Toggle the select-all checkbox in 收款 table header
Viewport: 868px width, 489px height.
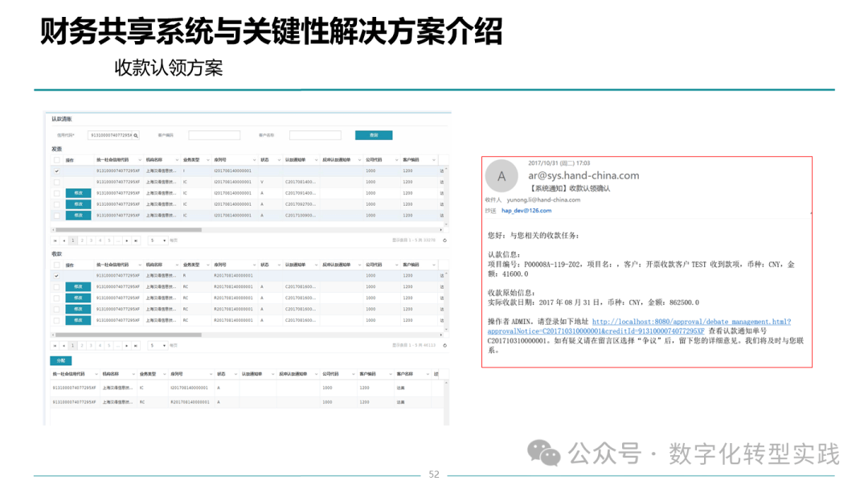coord(56,265)
